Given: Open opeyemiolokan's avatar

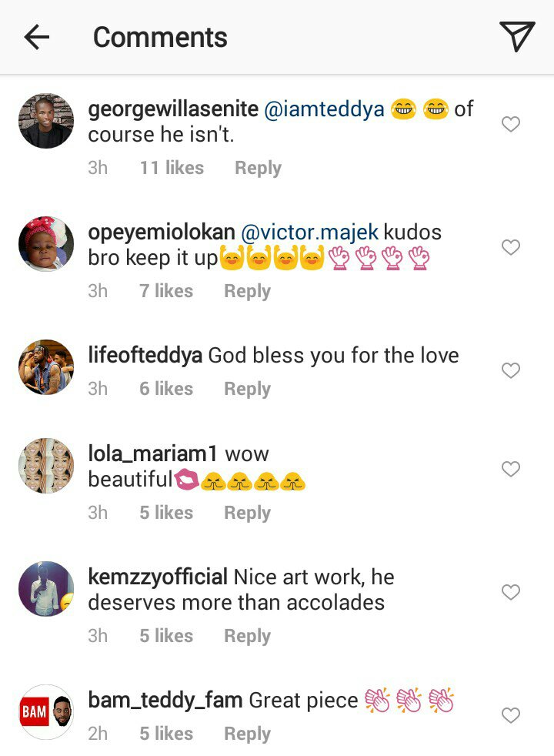Looking at the screenshot, I should click(x=46, y=244).
